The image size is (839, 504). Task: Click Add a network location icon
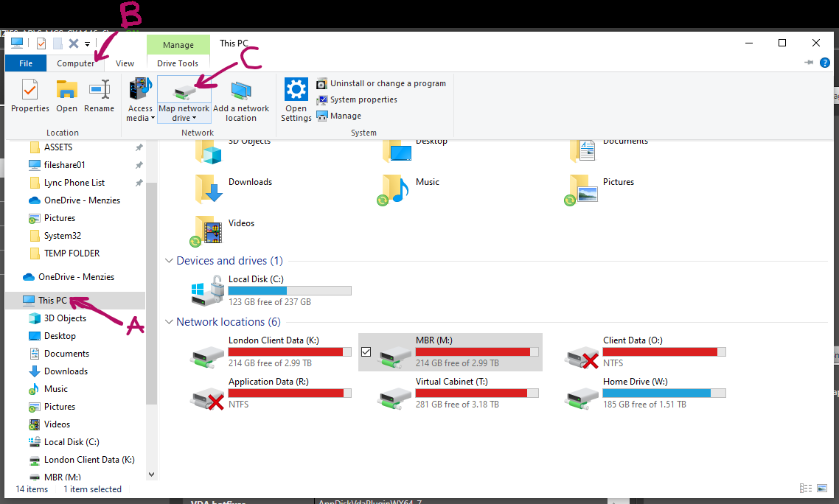coord(240,100)
